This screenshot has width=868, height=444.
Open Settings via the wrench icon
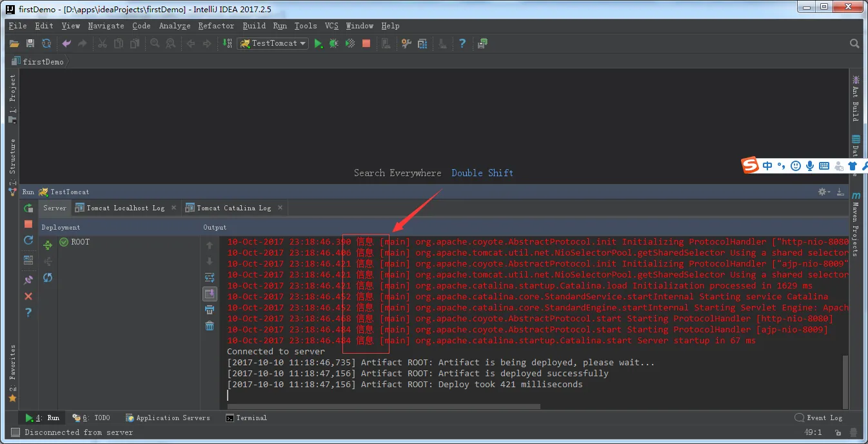coord(406,43)
